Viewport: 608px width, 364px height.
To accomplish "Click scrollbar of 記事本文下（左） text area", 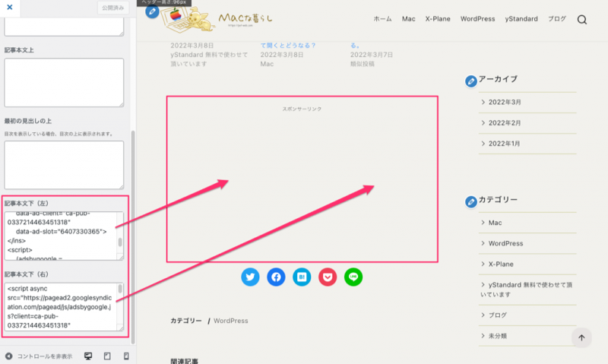I will click(x=120, y=242).
